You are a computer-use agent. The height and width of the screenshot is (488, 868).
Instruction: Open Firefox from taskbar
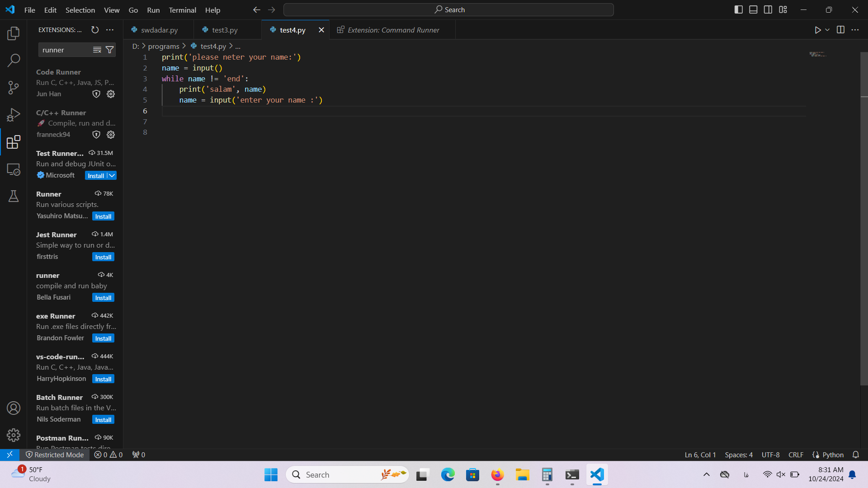pos(497,474)
